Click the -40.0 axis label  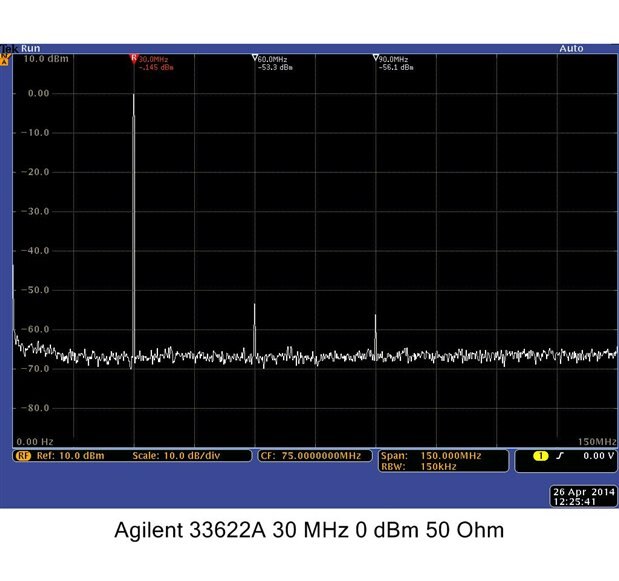click(35, 251)
